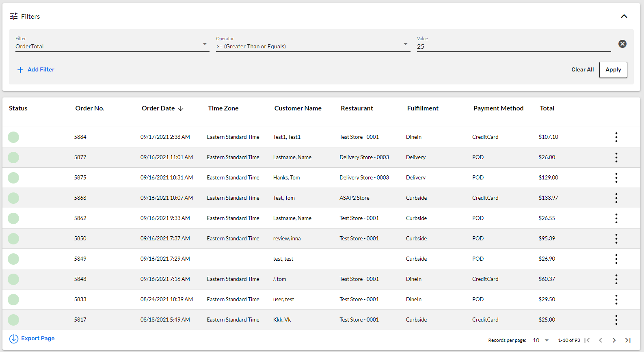This screenshot has width=644, height=352.
Task: Click Export Page link text
Action: (38, 338)
